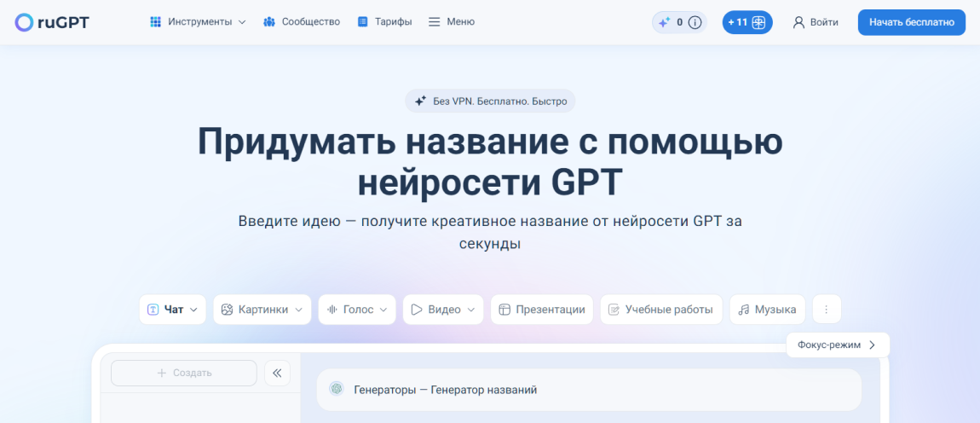This screenshot has height=423, width=980.
Task: Enable Фокус-режим
Action: click(x=838, y=345)
